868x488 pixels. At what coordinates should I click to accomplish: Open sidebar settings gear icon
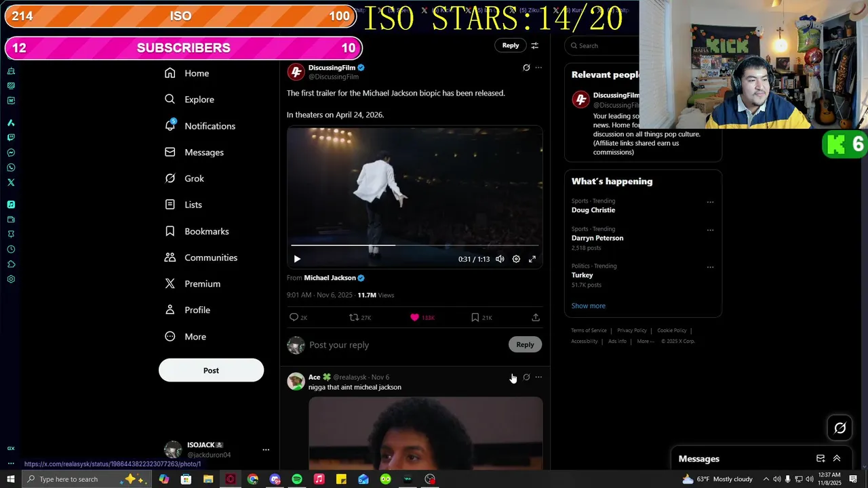pyautogui.click(x=11, y=279)
